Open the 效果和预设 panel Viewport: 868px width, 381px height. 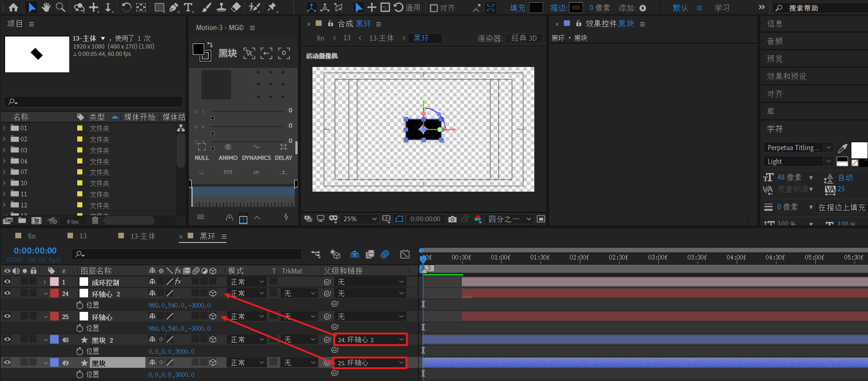[787, 76]
